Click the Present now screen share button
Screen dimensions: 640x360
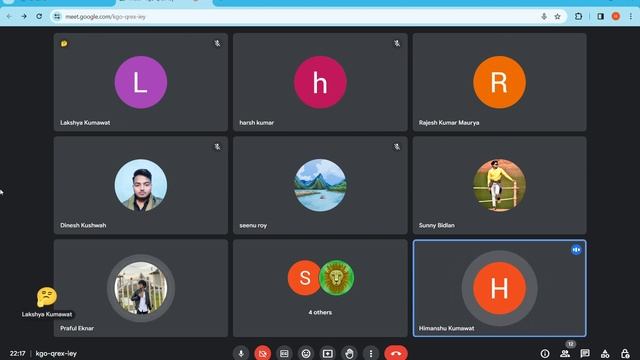coord(327,353)
